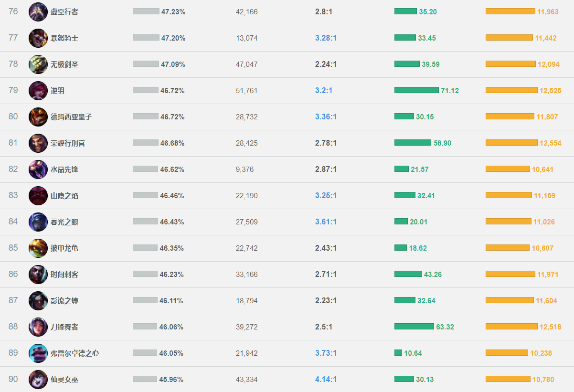Select the 无极剑圣 champion avatar

click(38, 64)
